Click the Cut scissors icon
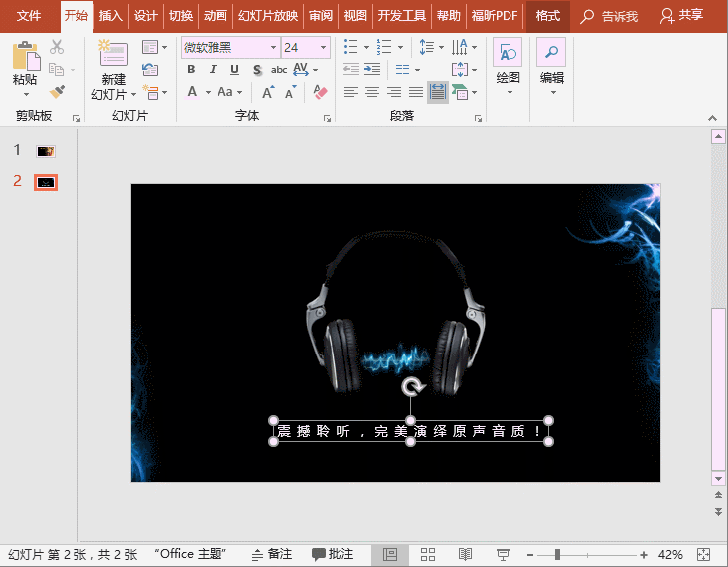Screen dimensions: 728x567 pyautogui.click(x=57, y=47)
